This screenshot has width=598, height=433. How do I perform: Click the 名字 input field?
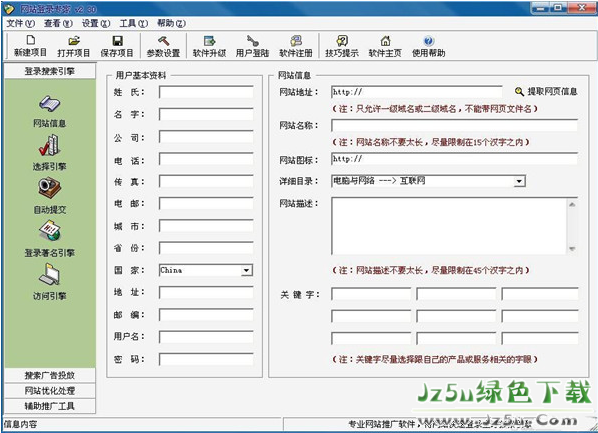pyautogui.click(x=206, y=114)
